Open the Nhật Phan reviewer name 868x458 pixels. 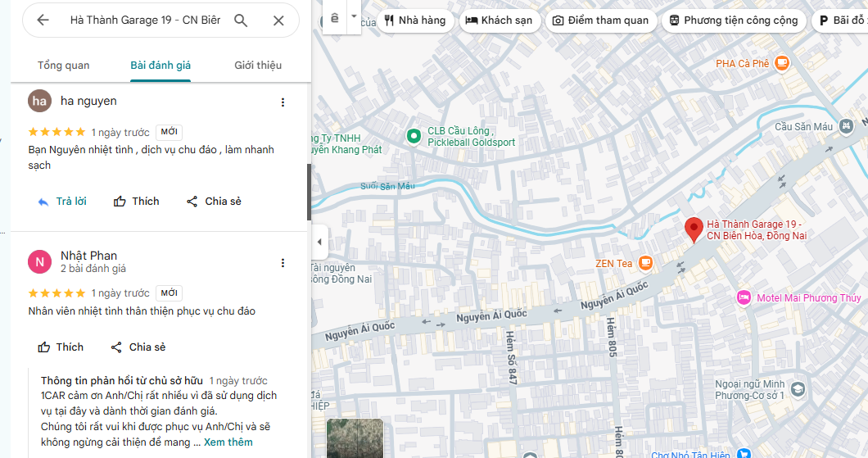88,256
